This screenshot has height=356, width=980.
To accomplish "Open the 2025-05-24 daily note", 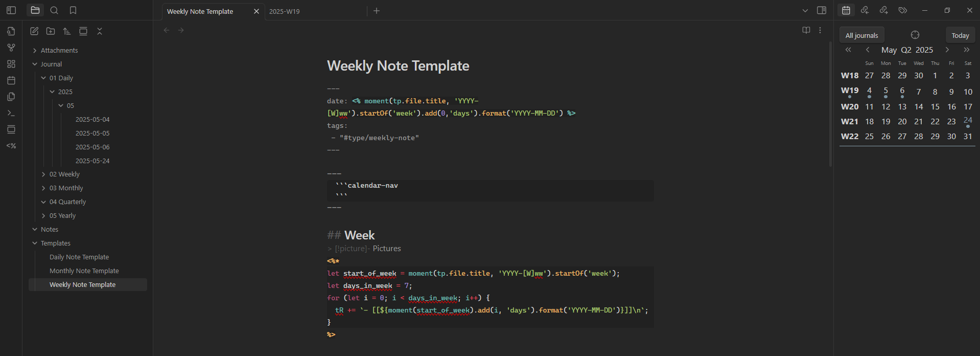I will click(92, 161).
